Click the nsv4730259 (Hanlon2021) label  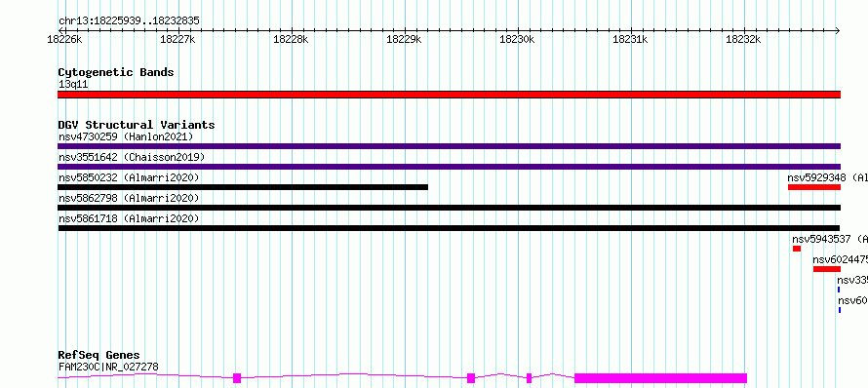(126, 136)
